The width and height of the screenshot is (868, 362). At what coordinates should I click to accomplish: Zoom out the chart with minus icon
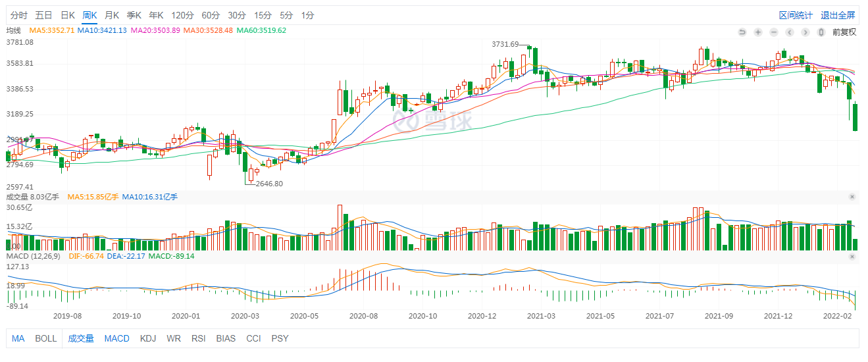[x=774, y=32]
